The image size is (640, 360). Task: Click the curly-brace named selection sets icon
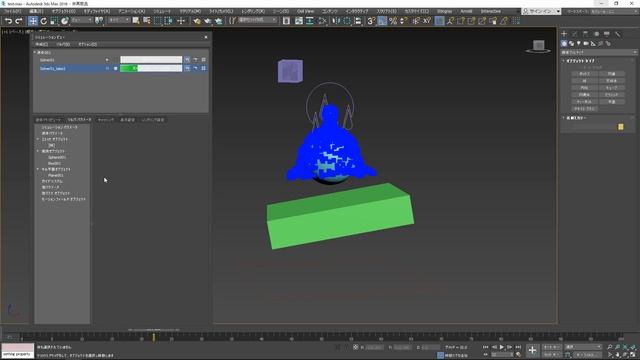232,20
